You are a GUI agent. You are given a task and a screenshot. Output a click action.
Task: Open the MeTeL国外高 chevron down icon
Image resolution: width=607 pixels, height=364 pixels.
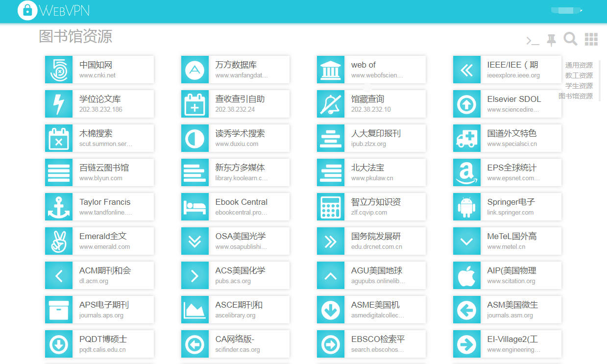click(x=467, y=241)
